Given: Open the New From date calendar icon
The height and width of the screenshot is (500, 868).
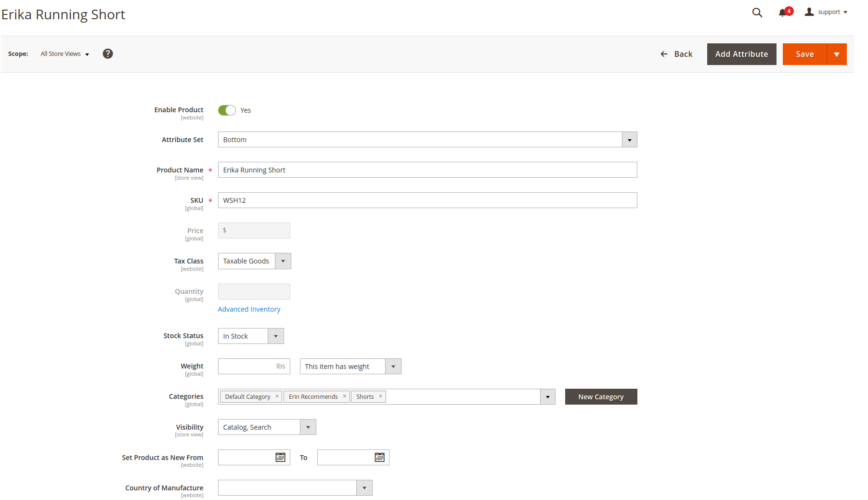Looking at the screenshot, I should tap(280, 457).
